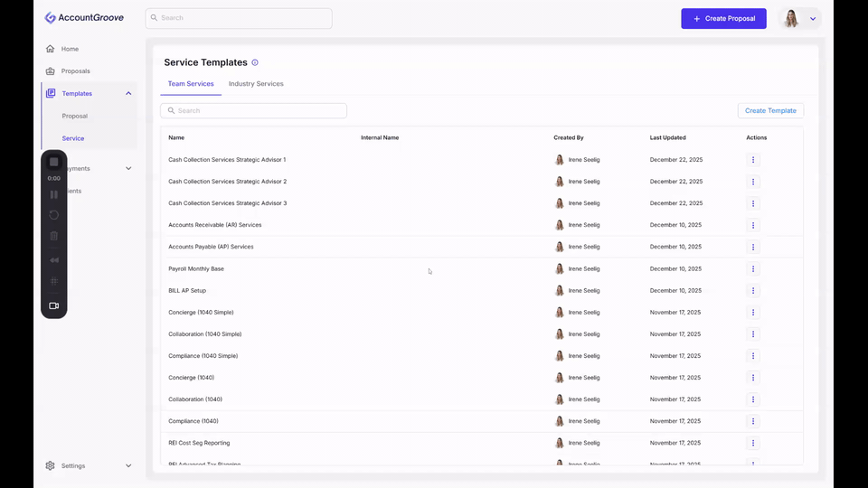This screenshot has height=488, width=868.
Task: Select the Payroll Monthly Base row name
Action: 196,268
